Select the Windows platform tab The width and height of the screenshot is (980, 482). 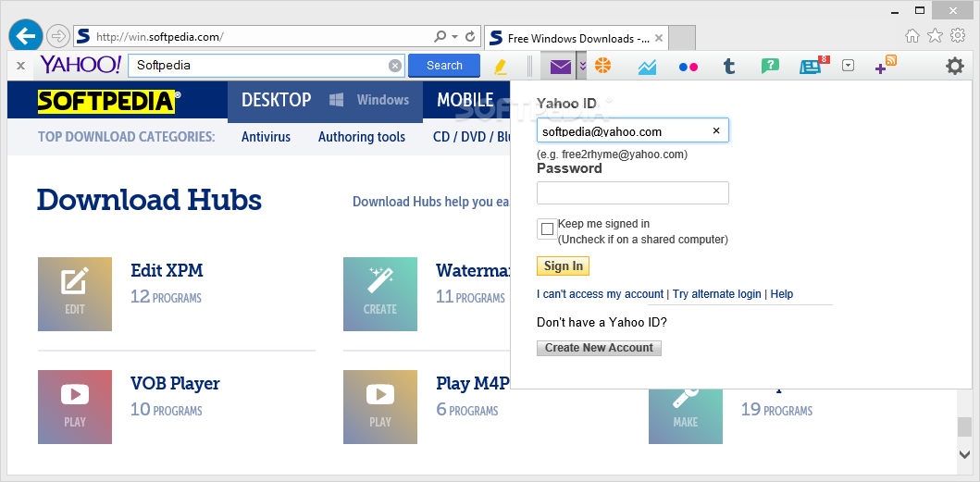369,100
